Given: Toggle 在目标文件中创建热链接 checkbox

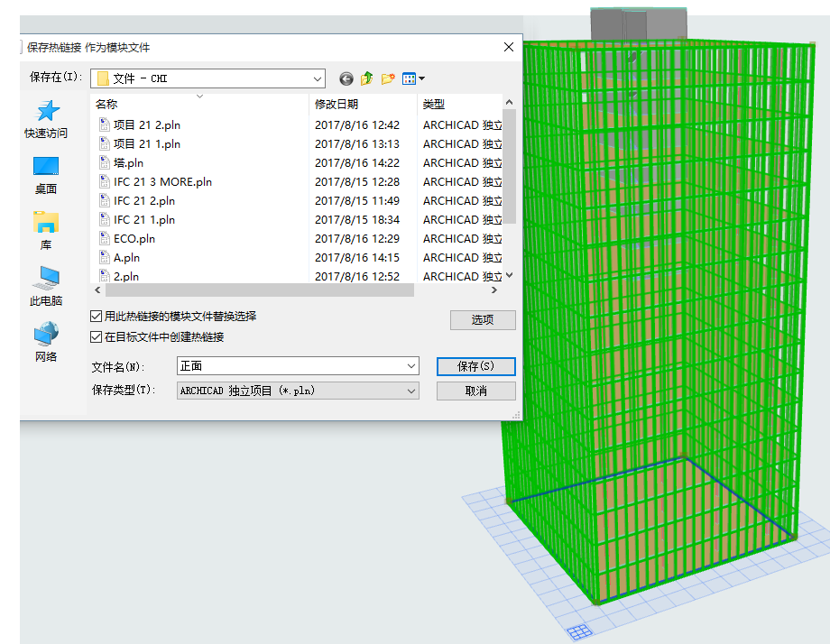Looking at the screenshot, I should pyautogui.click(x=96, y=337).
